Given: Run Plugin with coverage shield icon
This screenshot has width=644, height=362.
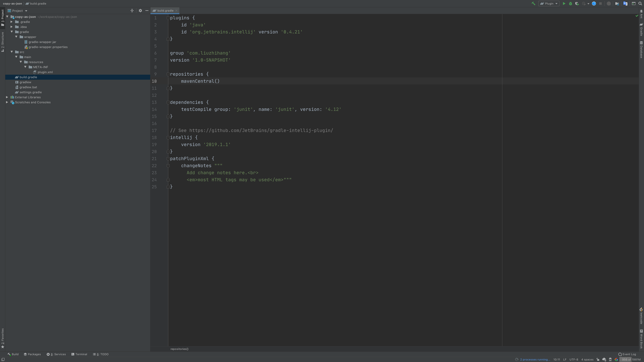Looking at the screenshot, I should (x=577, y=4).
